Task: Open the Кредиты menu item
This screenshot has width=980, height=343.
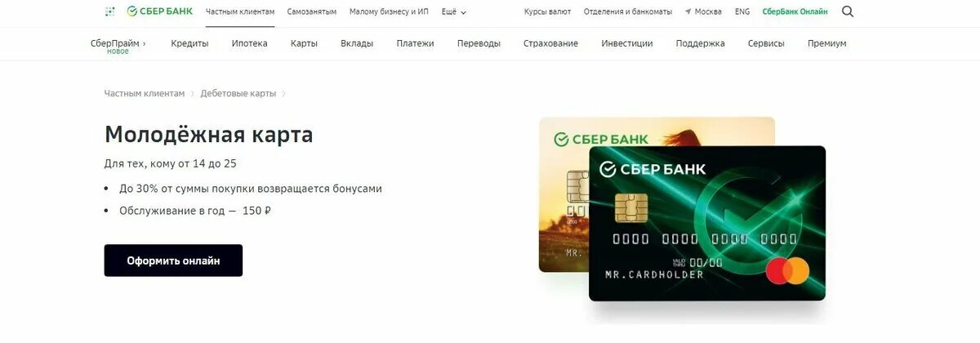Action: coord(189,43)
